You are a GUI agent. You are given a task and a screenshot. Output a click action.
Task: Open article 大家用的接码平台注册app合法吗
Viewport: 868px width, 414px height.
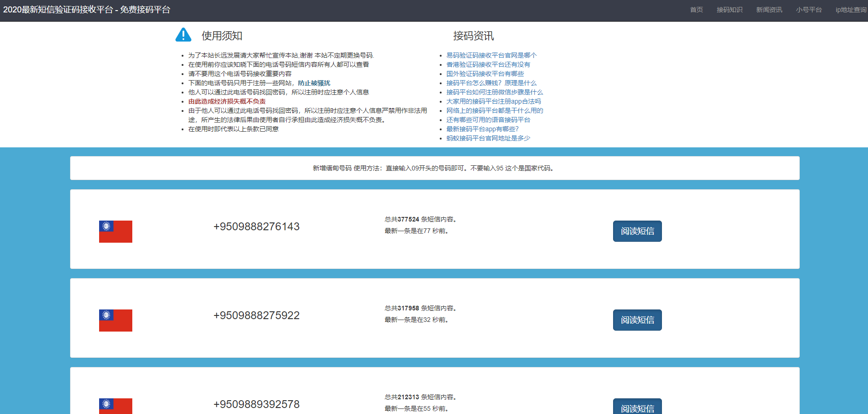(x=494, y=101)
